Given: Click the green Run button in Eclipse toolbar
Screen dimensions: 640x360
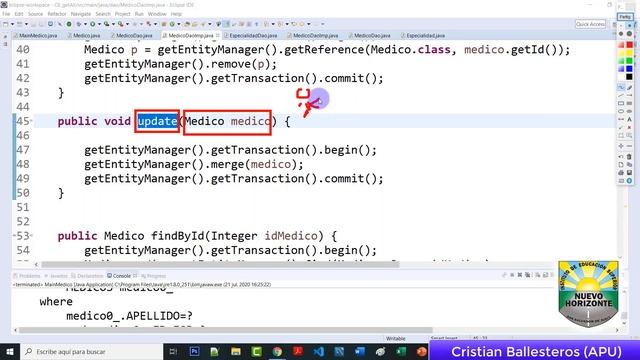Looking at the screenshot, I should (93, 24).
